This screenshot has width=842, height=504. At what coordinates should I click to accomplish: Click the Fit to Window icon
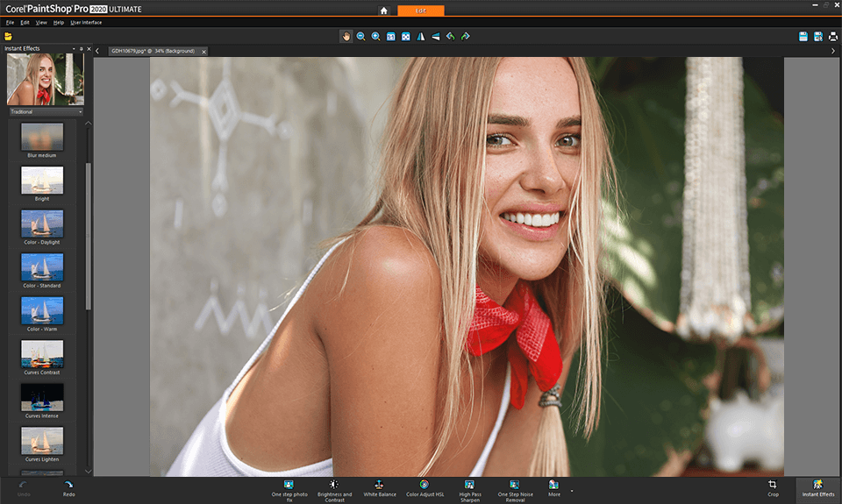[405, 36]
